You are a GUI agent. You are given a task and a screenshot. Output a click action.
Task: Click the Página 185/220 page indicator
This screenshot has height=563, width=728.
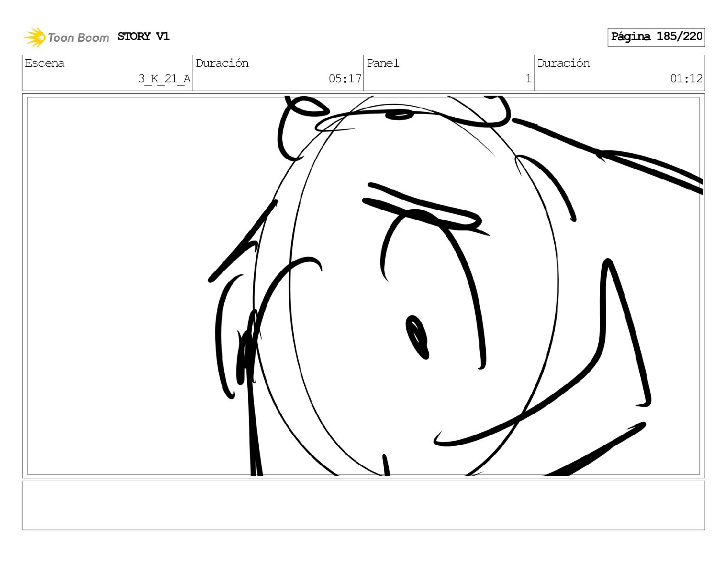(x=656, y=37)
